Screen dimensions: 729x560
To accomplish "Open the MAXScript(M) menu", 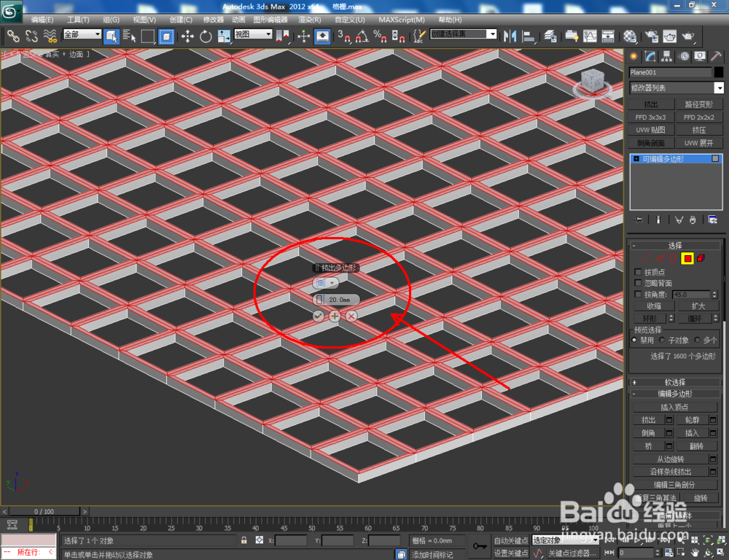I will [401, 20].
